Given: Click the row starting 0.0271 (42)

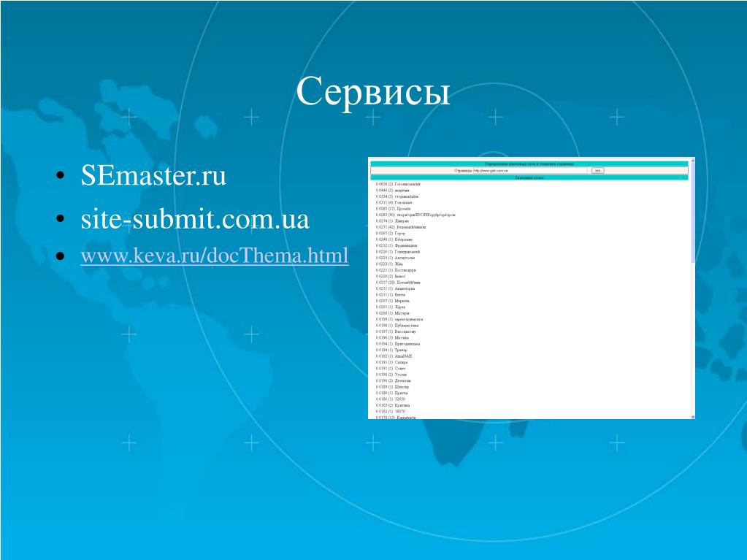Looking at the screenshot, I should point(401,227).
